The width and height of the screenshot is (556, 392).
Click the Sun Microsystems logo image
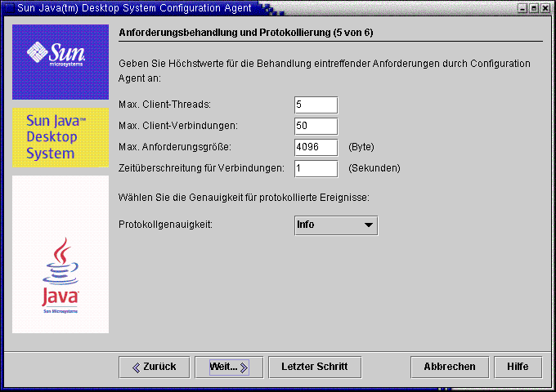click(x=61, y=62)
